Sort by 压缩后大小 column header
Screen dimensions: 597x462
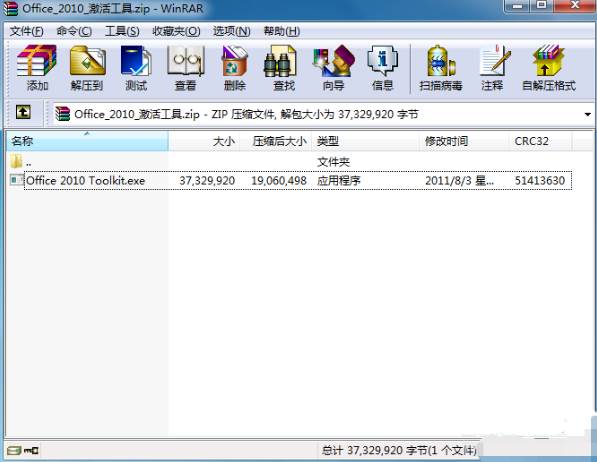point(275,141)
